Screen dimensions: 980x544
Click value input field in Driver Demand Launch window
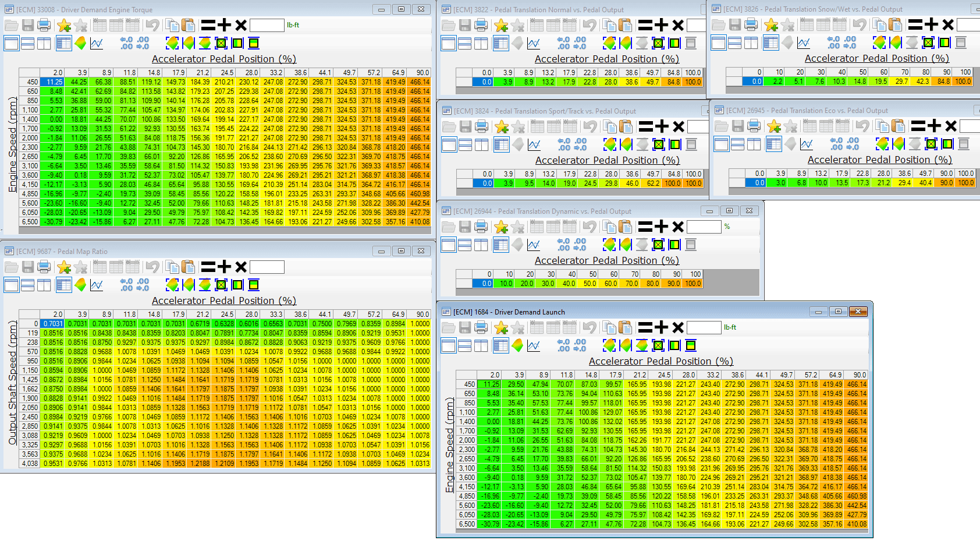704,327
